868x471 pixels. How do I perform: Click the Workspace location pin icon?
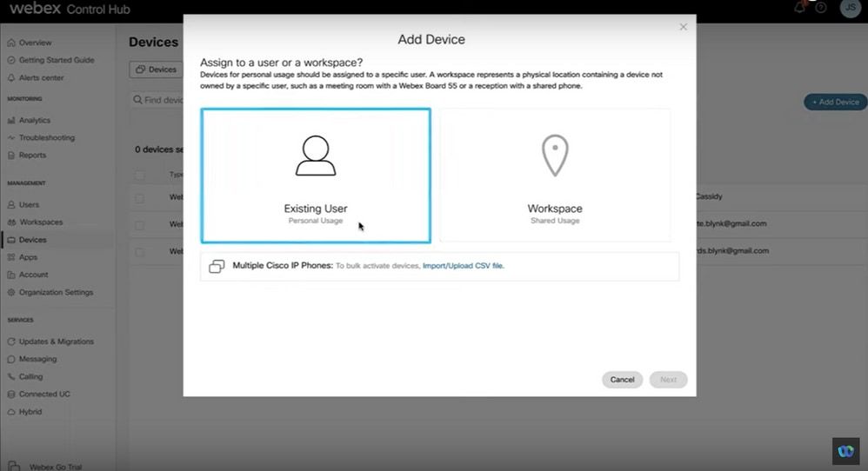tap(555, 156)
